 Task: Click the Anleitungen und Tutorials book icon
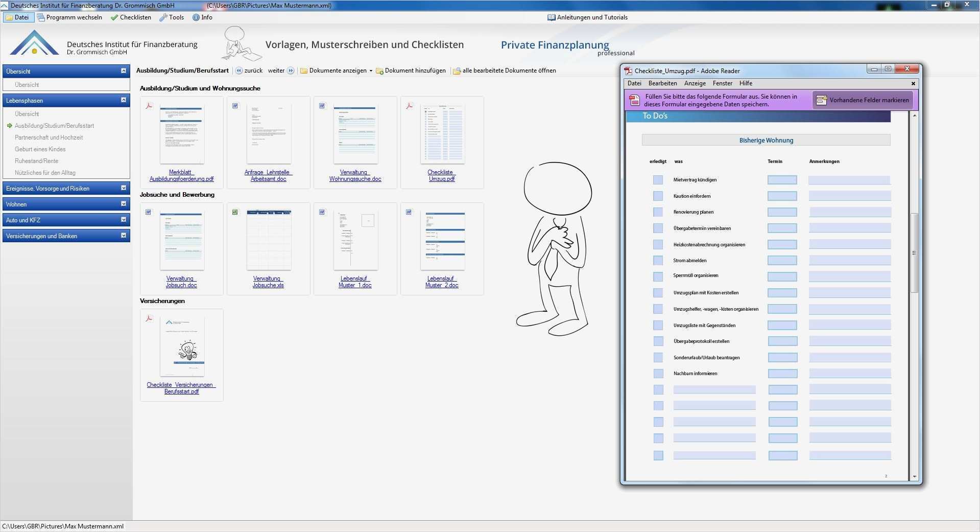point(551,17)
